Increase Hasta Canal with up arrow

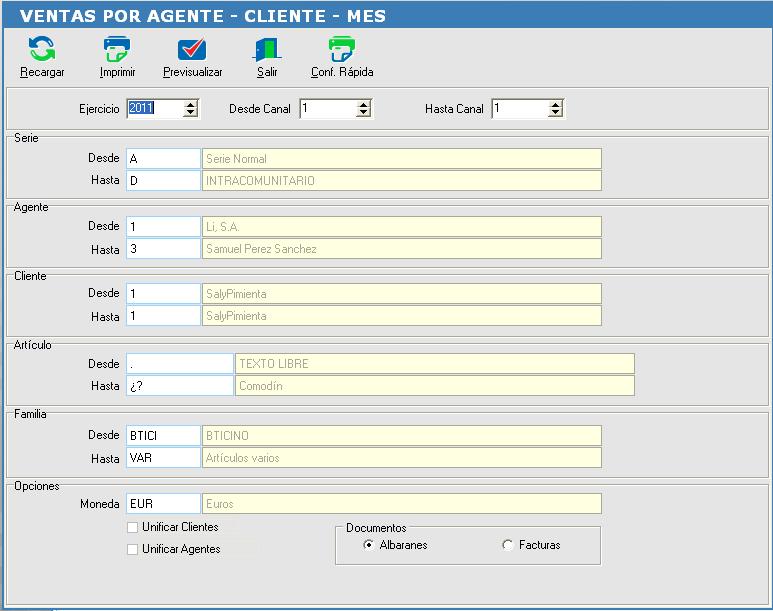[x=555, y=105]
